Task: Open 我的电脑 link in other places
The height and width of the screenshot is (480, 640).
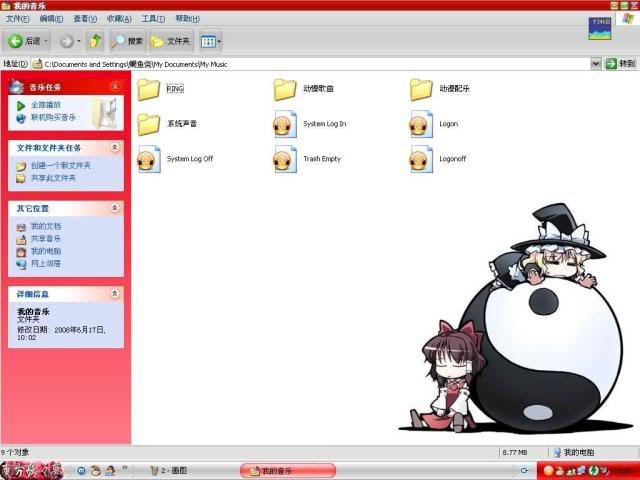Action: (x=46, y=251)
